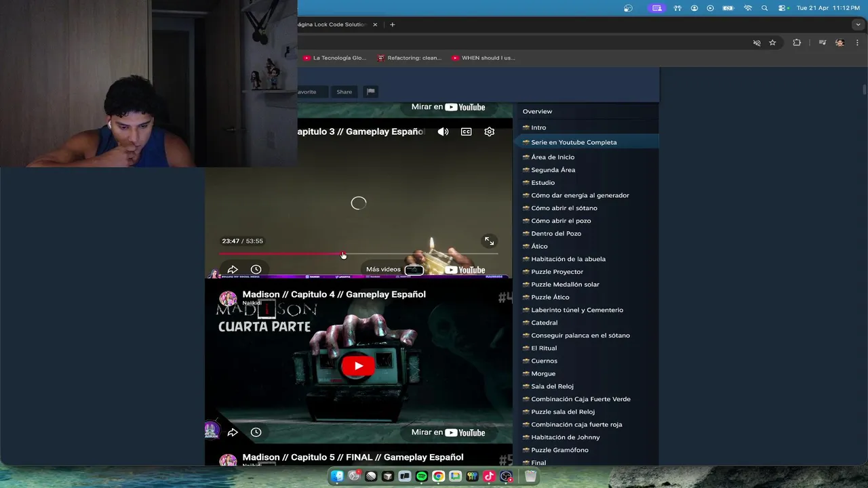Open Chrome three-dot menu
Screen dimensions: 868x488
[857, 43]
